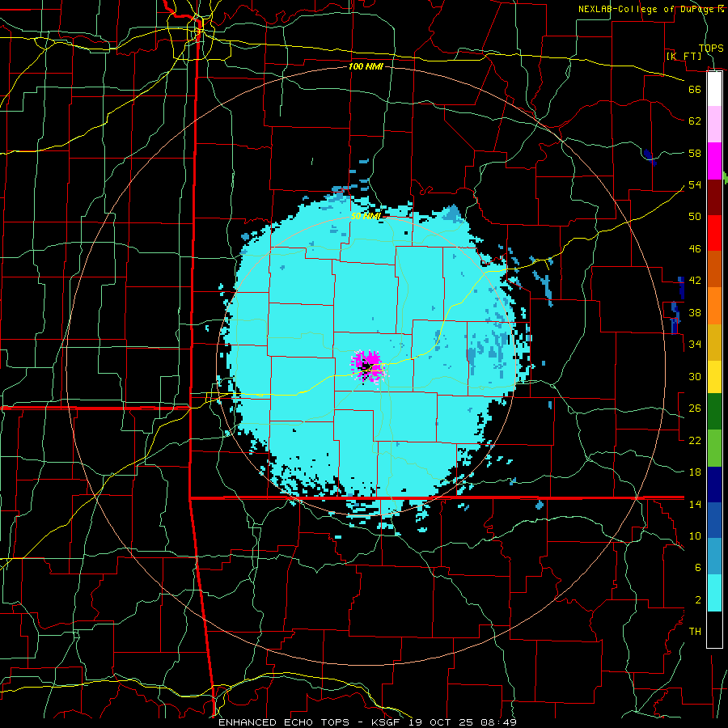Select the yellow swatch beside 30
Screen dimensions: 728x728
(714, 377)
